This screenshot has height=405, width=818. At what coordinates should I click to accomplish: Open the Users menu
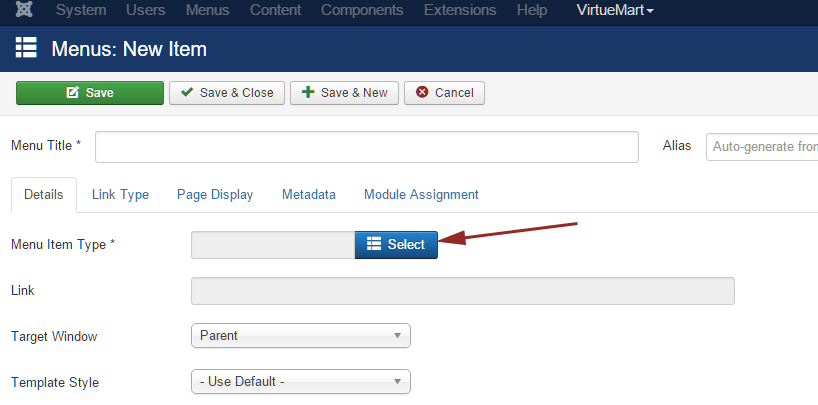pyautogui.click(x=146, y=10)
